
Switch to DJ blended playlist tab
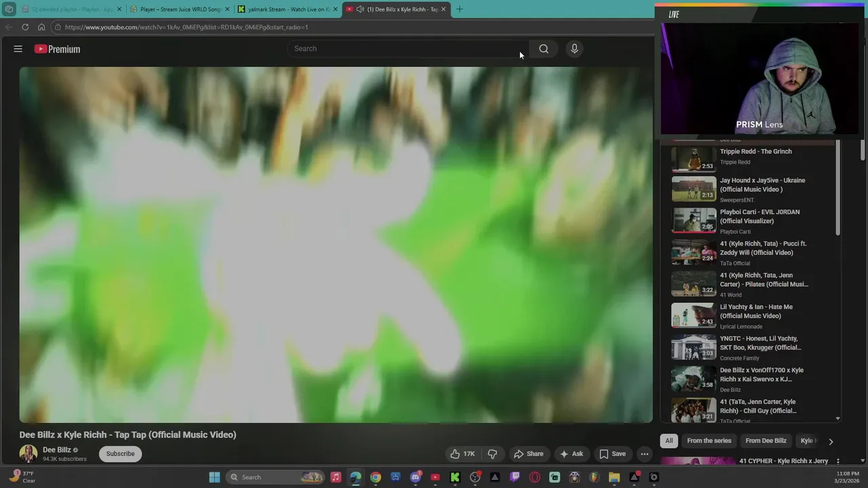pos(72,9)
